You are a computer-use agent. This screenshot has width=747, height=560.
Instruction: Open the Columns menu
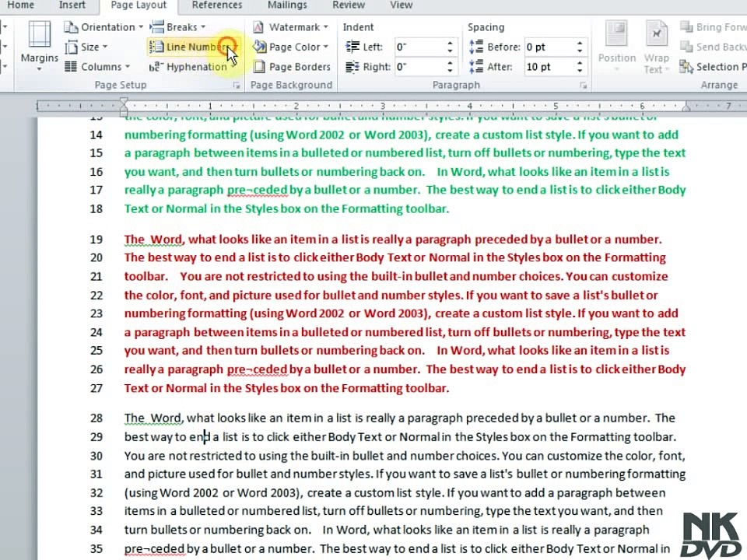97,67
